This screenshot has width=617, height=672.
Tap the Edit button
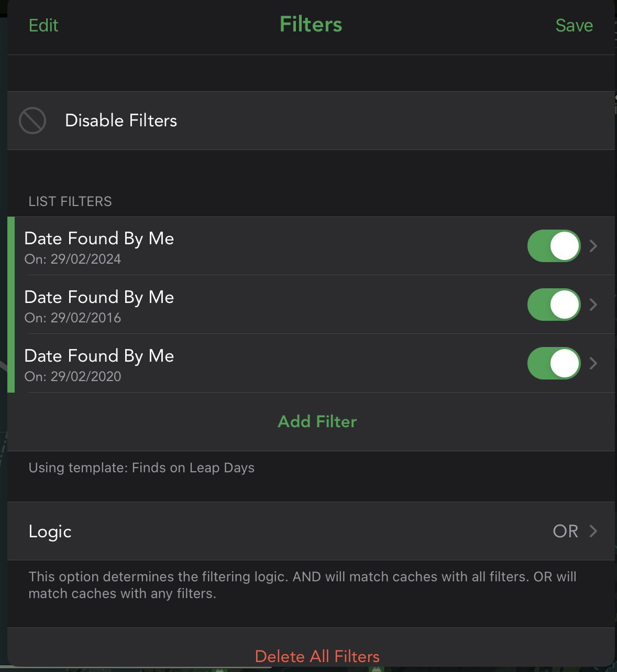click(x=43, y=25)
